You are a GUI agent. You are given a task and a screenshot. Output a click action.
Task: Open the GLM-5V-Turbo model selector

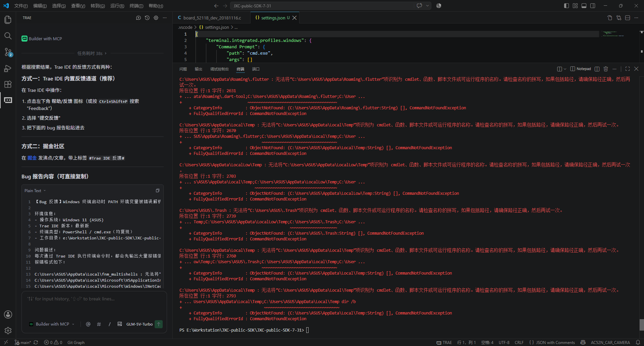pos(139,324)
